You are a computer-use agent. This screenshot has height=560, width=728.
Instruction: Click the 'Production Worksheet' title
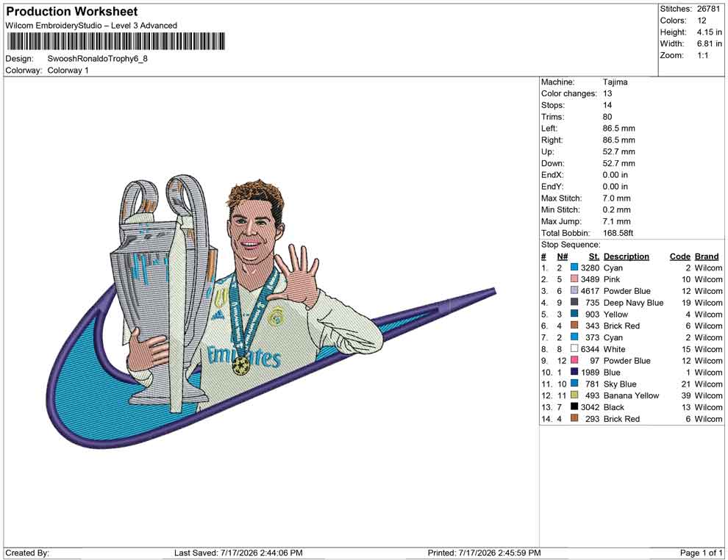tap(72, 12)
